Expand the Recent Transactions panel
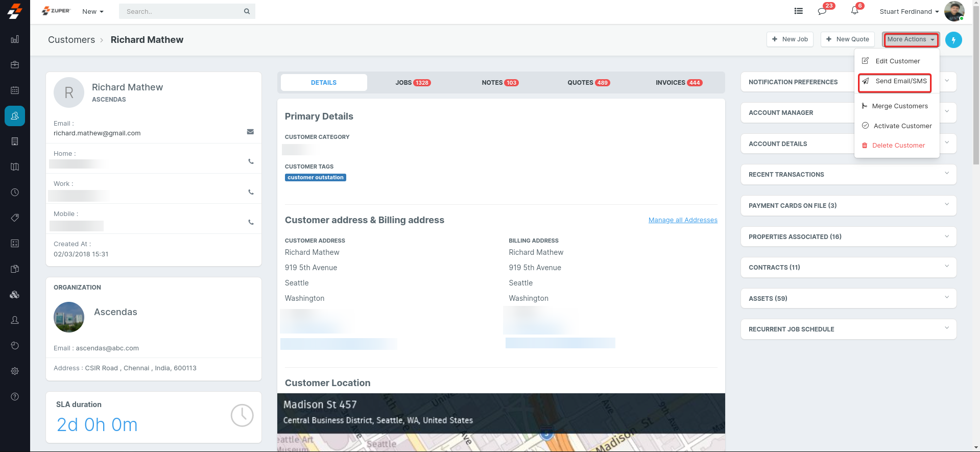Viewport: 980px width, 452px height. pos(848,175)
